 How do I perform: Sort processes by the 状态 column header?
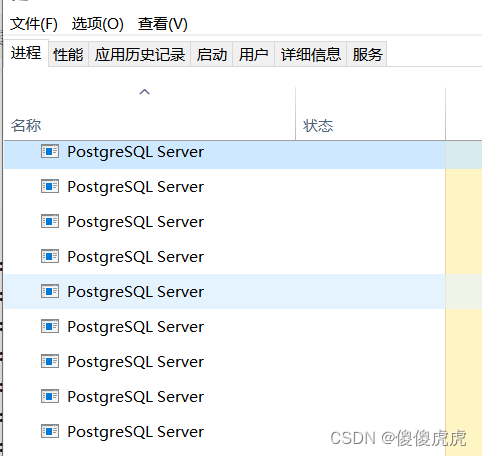pos(370,114)
